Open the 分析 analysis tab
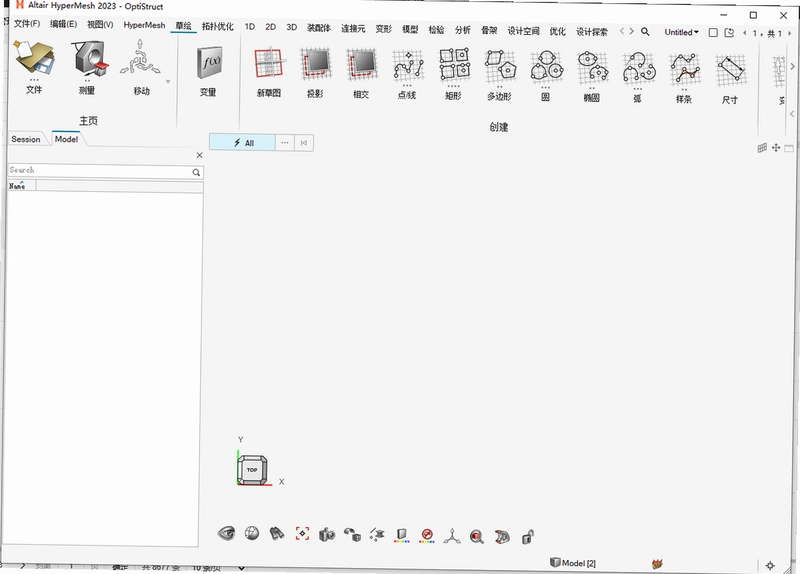 pyautogui.click(x=463, y=30)
